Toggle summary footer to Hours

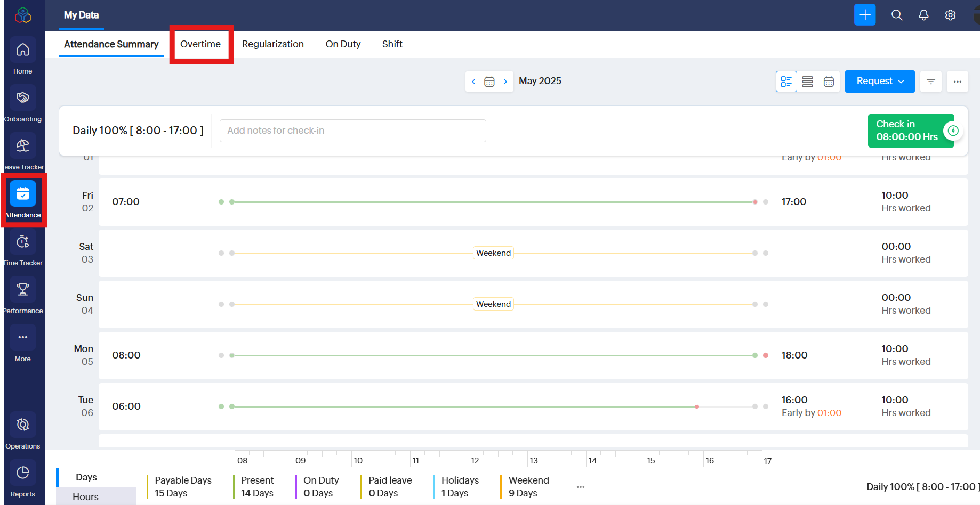click(85, 496)
